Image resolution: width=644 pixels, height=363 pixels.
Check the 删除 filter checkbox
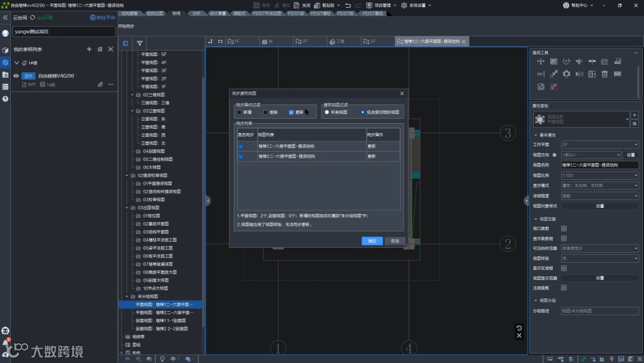[x=265, y=112]
